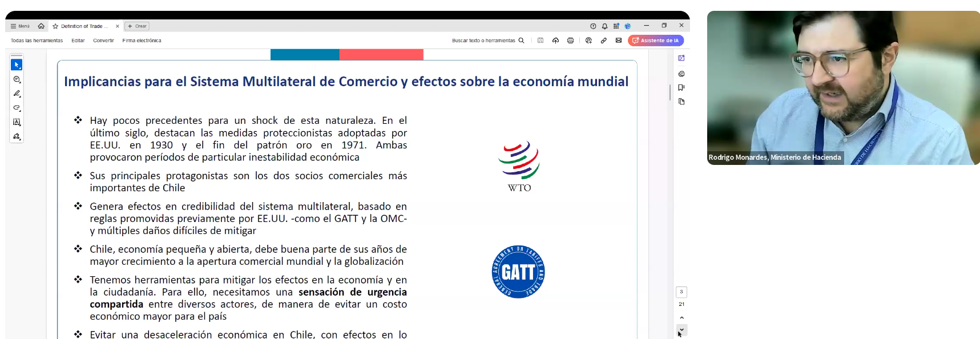980x339 pixels.
Task: Upload file to cloud storage
Action: [x=555, y=41]
